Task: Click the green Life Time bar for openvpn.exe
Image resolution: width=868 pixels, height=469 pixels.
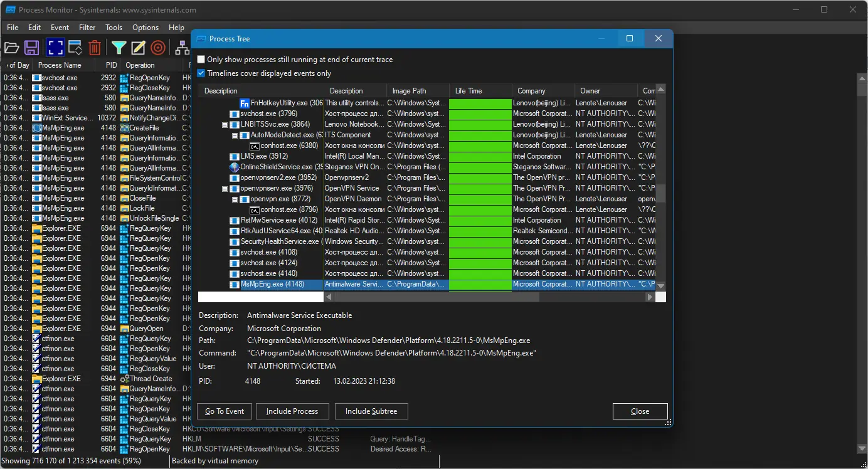Action: click(480, 199)
